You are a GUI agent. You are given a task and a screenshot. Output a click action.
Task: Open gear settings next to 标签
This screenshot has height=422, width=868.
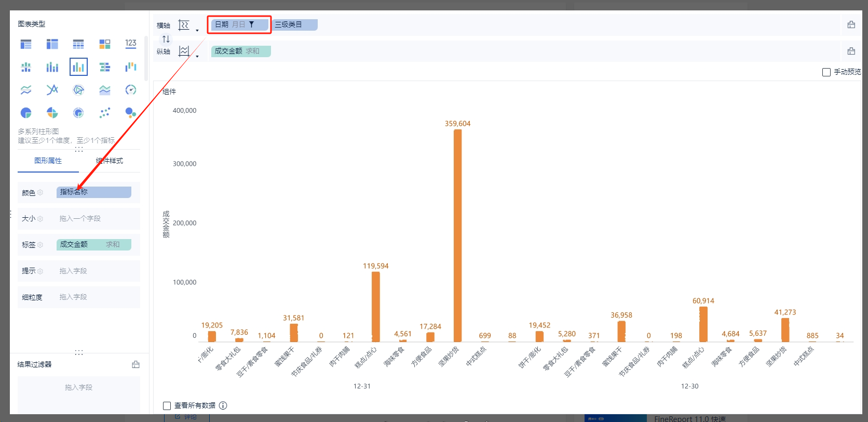point(40,245)
